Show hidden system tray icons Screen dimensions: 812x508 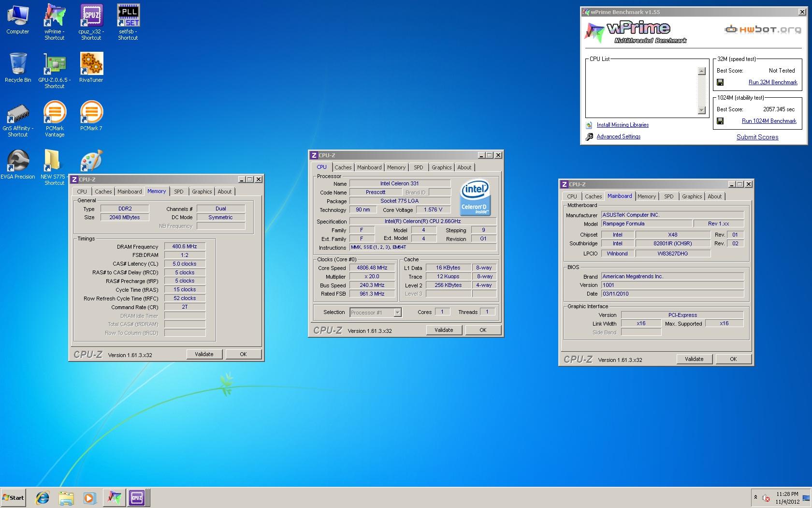pos(755,497)
